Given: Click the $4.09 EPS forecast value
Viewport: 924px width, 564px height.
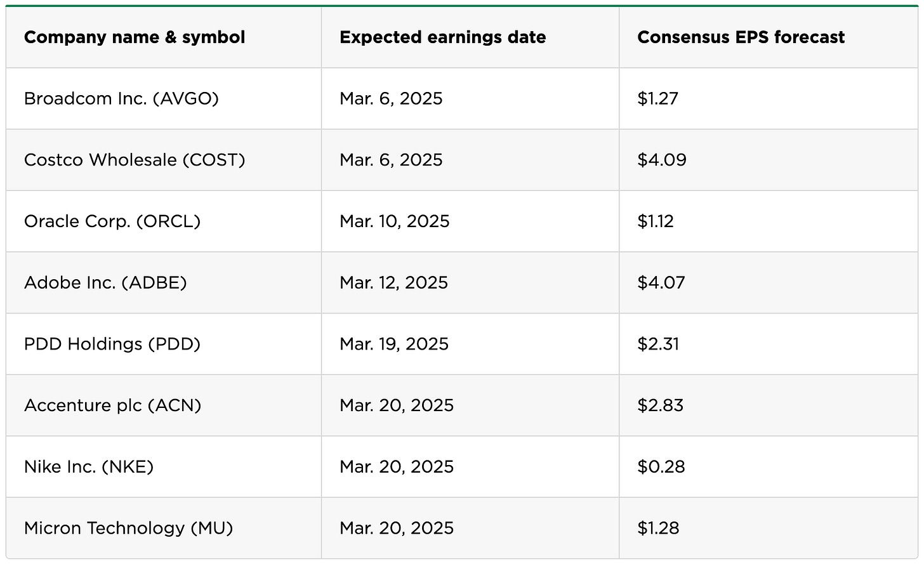Looking at the screenshot, I should tap(661, 160).
